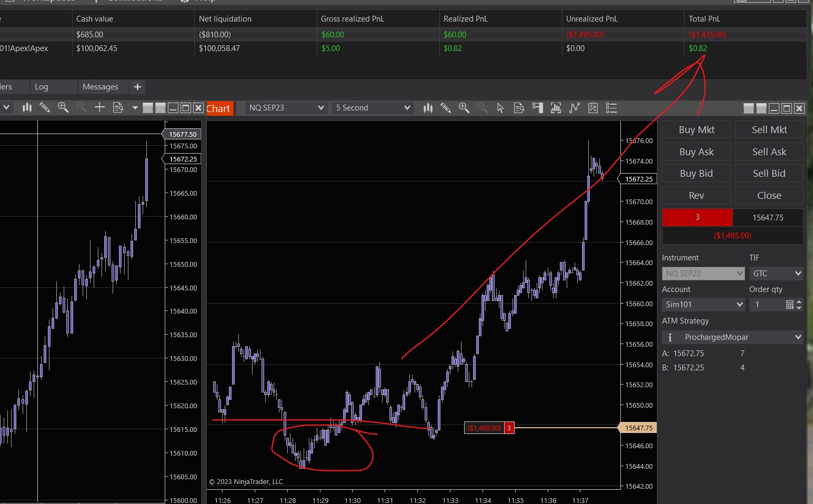Open the Account dropdown showing Sim101
This screenshot has width=813, height=504.
pos(704,305)
